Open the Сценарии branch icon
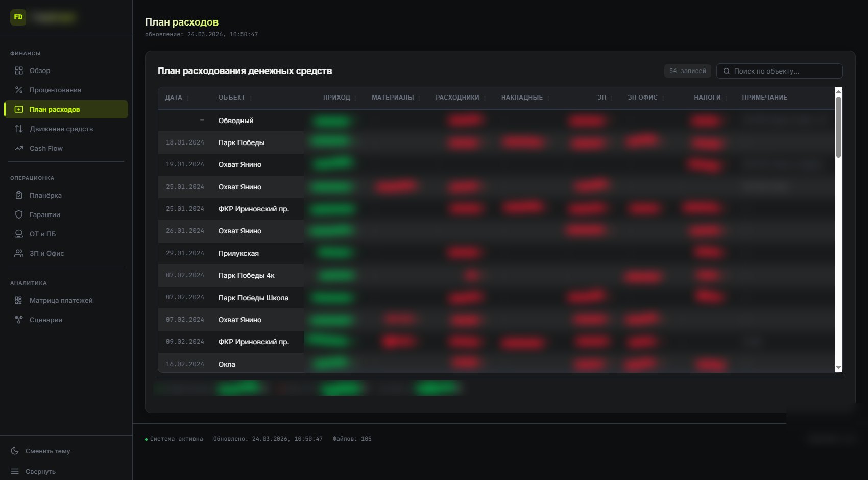Image resolution: width=868 pixels, height=480 pixels. [19, 320]
